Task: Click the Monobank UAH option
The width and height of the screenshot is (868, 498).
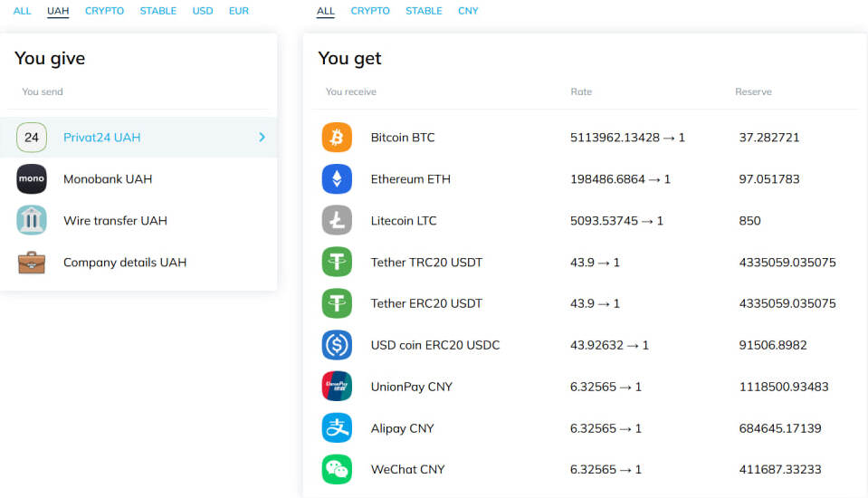Action: point(107,179)
